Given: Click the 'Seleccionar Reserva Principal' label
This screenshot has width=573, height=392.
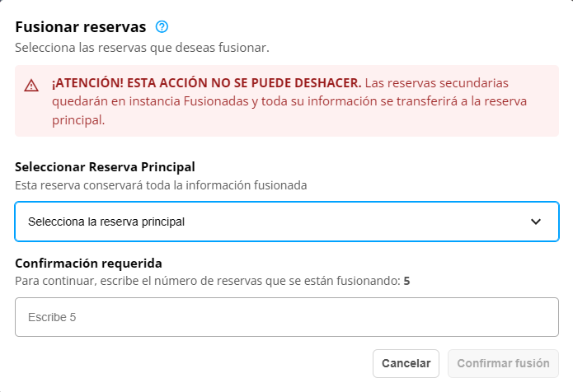Looking at the screenshot, I should point(105,167).
